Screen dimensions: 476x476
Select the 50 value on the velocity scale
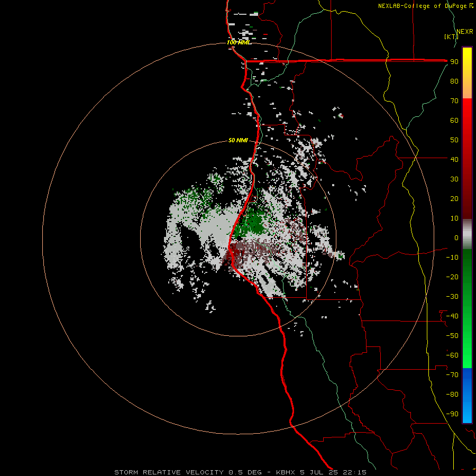click(x=454, y=140)
